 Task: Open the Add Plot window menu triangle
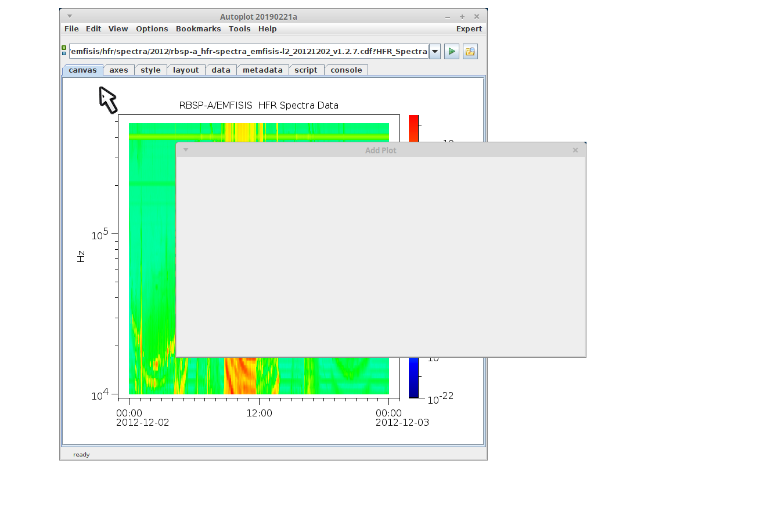pos(186,150)
